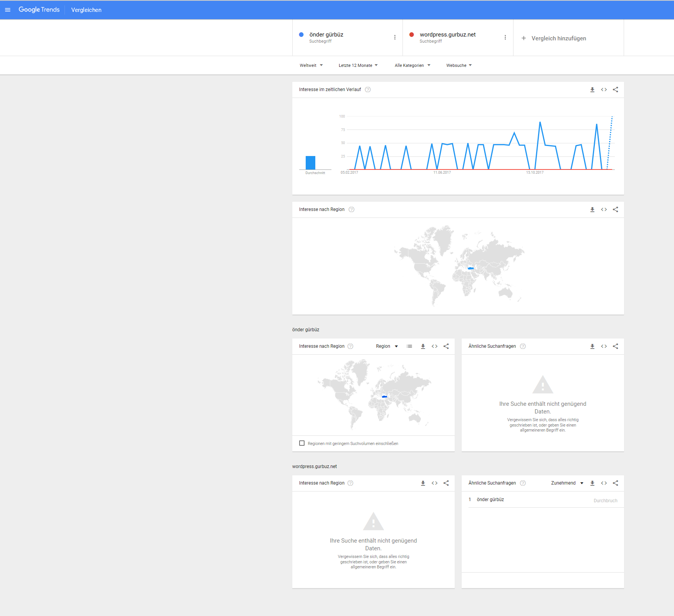Click Vergleich hinzufügen
Screen dimensions: 674x616
558,38
